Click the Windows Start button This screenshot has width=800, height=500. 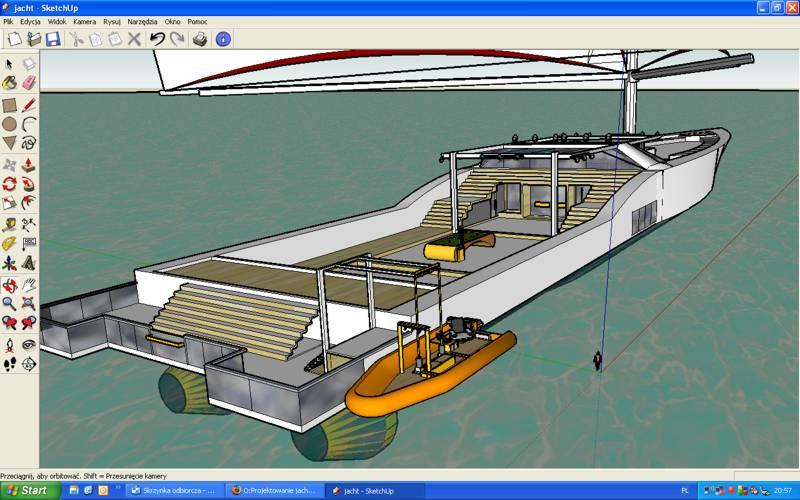[28, 491]
